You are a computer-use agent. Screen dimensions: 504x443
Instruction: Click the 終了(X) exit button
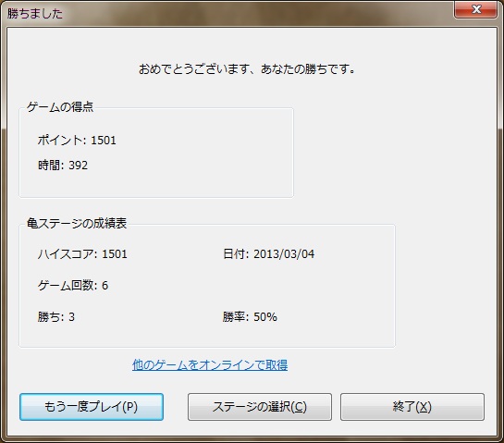[412, 407]
